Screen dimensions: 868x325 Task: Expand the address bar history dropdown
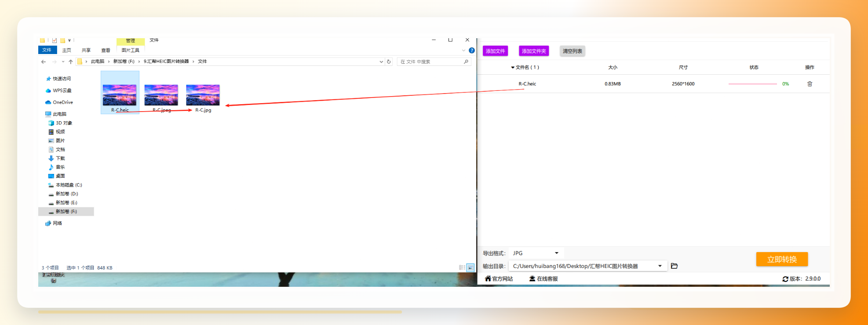click(381, 62)
